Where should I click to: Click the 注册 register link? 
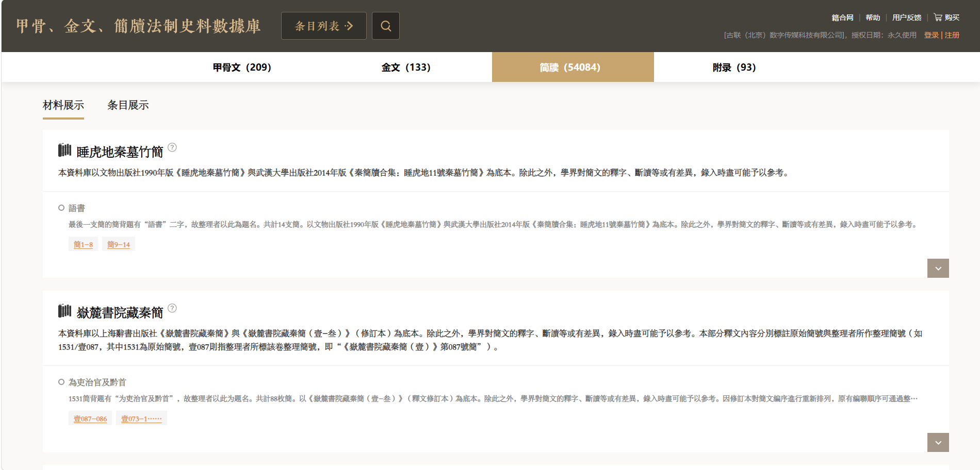pyautogui.click(x=952, y=35)
